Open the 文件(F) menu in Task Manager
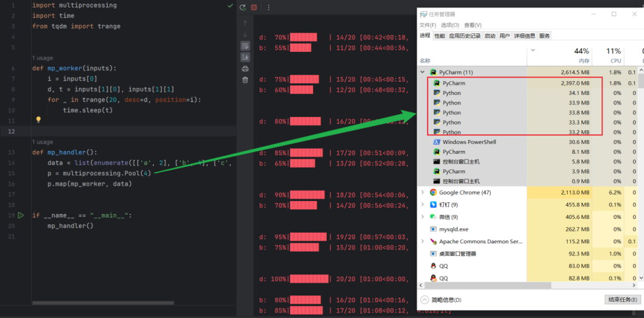Image resolution: width=644 pixels, height=318 pixels. click(428, 26)
